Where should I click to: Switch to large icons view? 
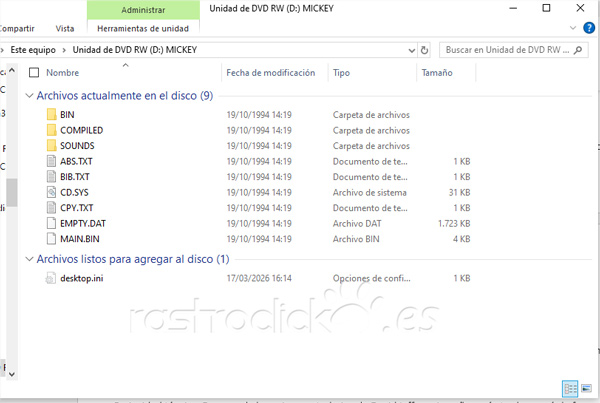[x=586, y=388]
